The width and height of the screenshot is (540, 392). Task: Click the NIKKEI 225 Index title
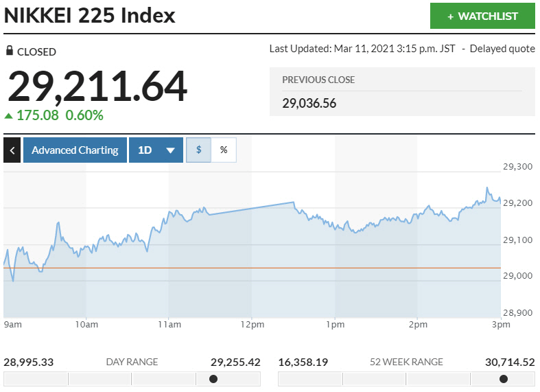coord(90,16)
